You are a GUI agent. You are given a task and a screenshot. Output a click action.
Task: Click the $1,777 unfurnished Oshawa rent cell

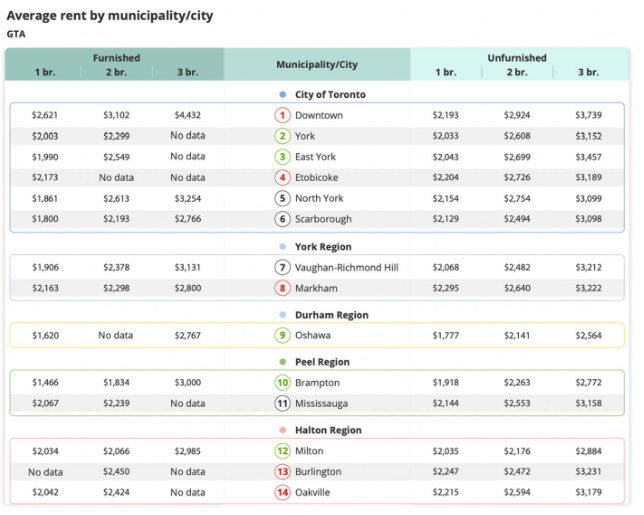[x=445, y=336]
